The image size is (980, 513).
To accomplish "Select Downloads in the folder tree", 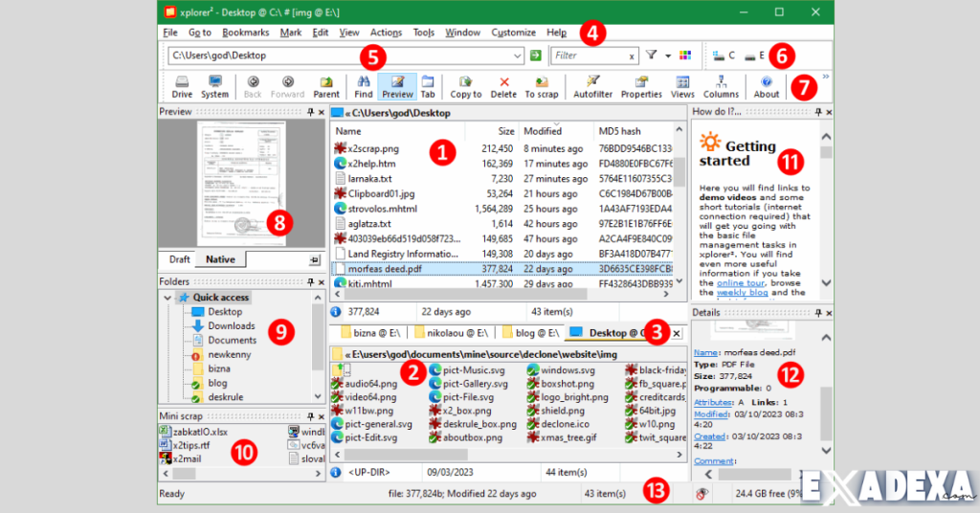I will click(232, 326).
